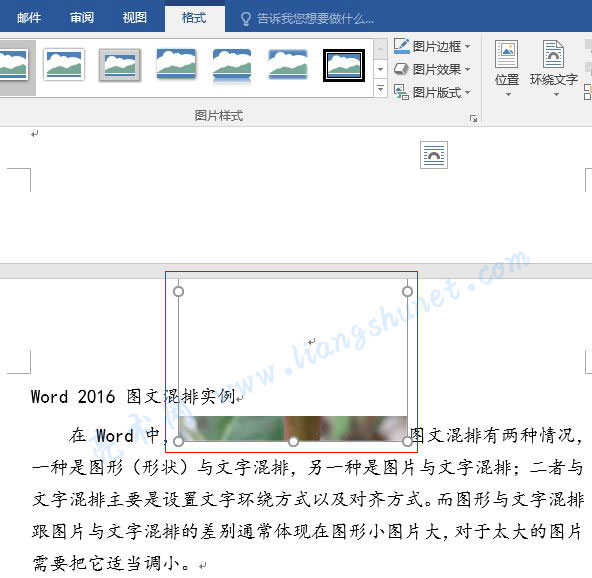Click the layout options button beside picture

434,155
